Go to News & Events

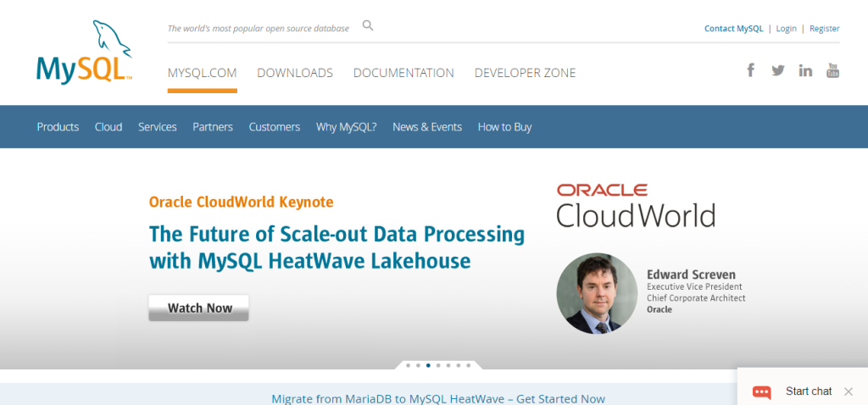pos(427,127)
